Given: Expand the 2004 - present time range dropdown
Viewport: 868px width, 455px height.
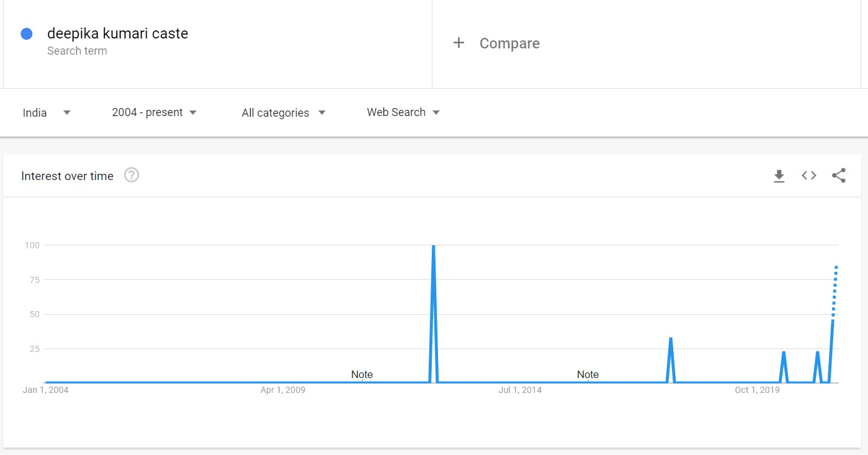Looking at the screenshot, I should (x=154, y=112).
